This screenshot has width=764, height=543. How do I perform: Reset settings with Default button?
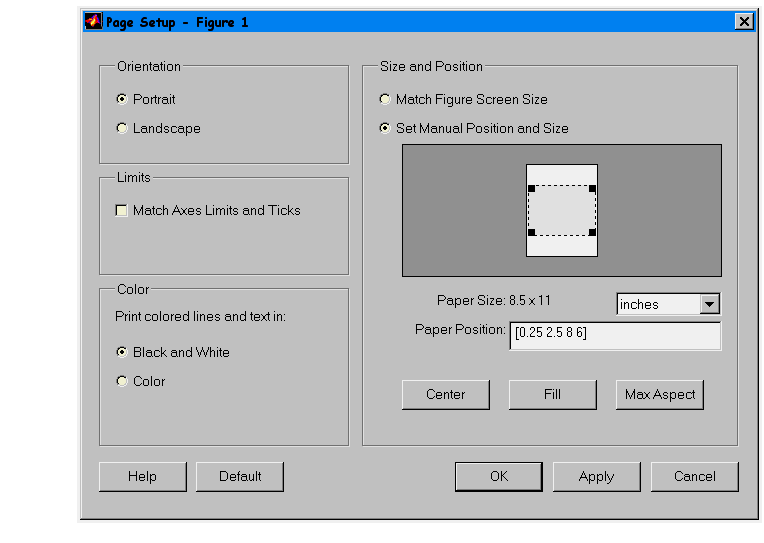(240, 476)
